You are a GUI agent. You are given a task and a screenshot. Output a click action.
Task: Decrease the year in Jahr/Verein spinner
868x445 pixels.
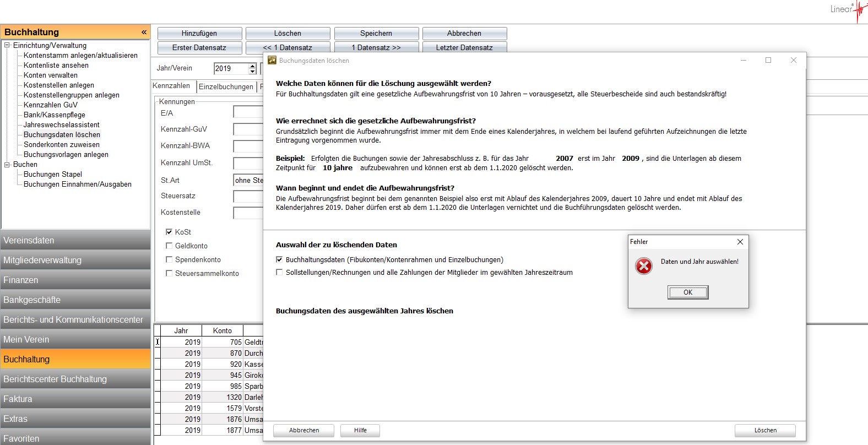252,72
